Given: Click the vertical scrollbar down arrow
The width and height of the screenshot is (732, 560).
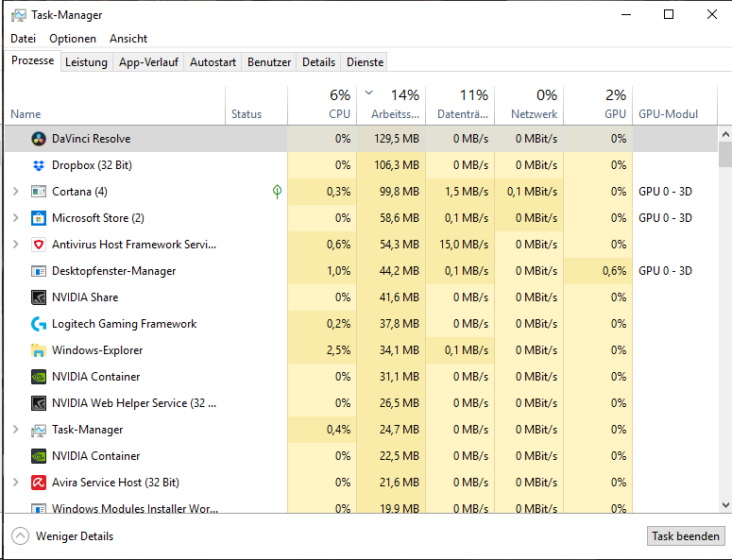Looking at the screenshot, I should (x=724, y=504).
